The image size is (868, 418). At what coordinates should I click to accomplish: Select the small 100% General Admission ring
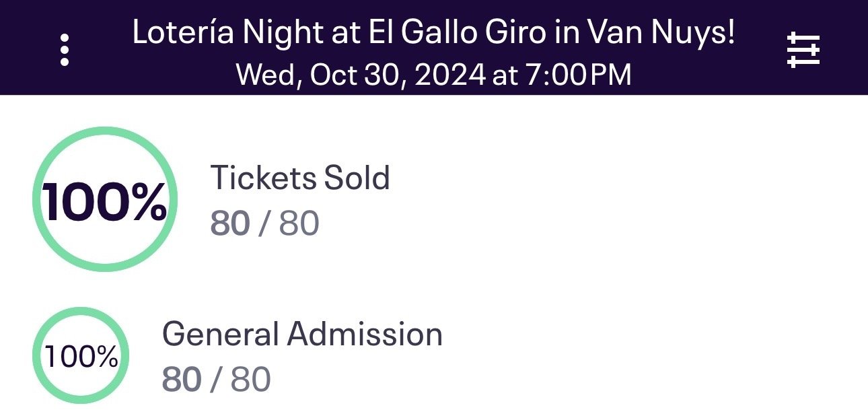pyautogui.click(x=81, y=355)
